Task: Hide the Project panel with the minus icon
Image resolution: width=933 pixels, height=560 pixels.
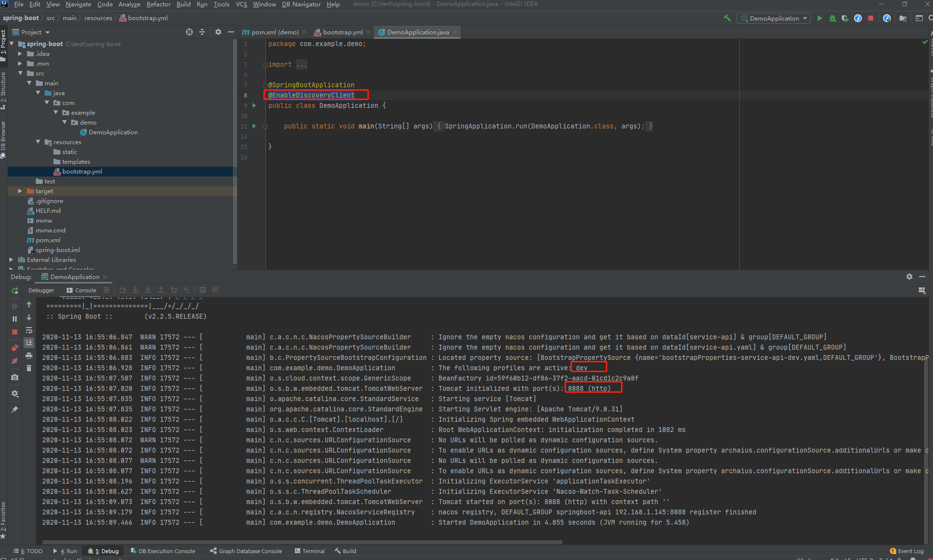Action: point(231,32)
